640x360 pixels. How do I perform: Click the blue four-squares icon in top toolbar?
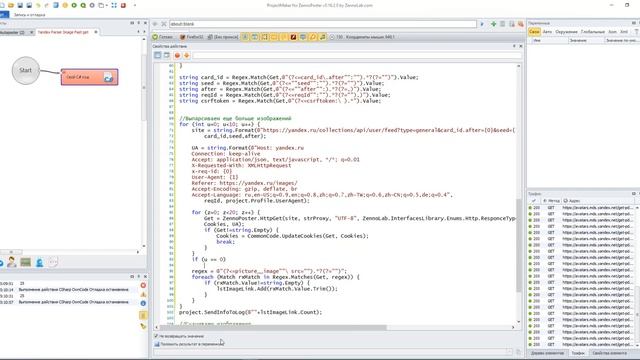114,5
